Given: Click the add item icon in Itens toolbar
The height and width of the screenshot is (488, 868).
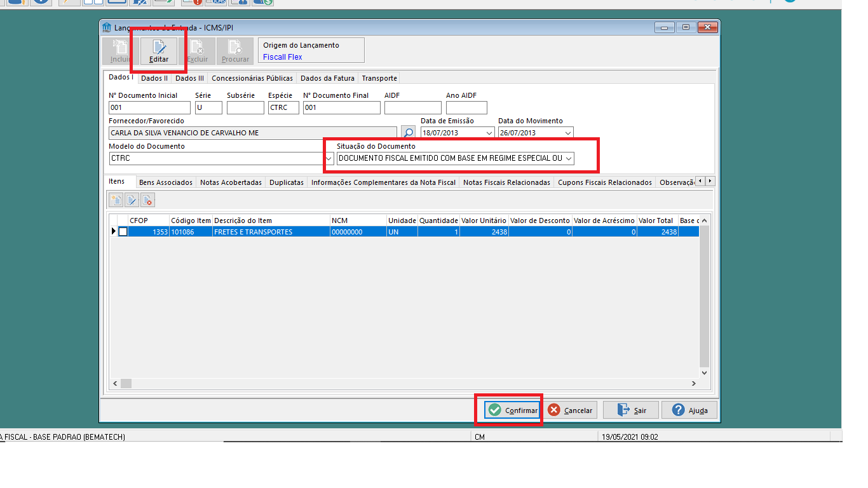Looking at the screenshot, I should (x=116, y=200).
